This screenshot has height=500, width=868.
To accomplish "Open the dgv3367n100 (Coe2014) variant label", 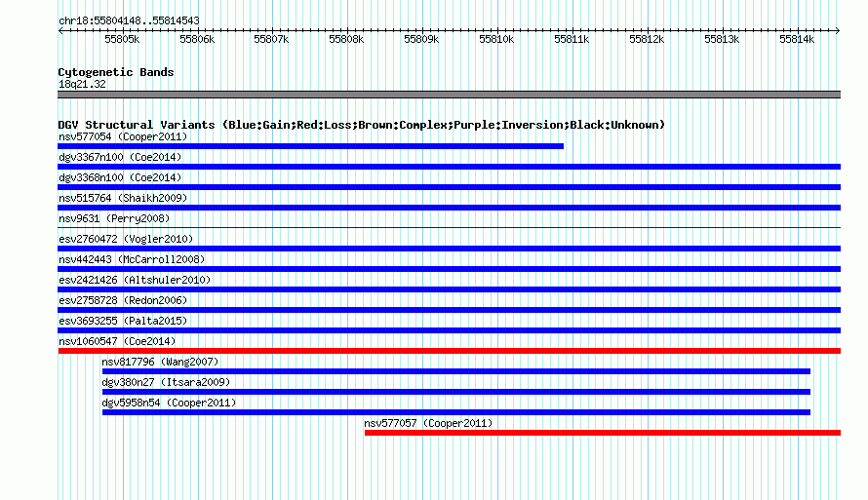I will coord(120,157).
